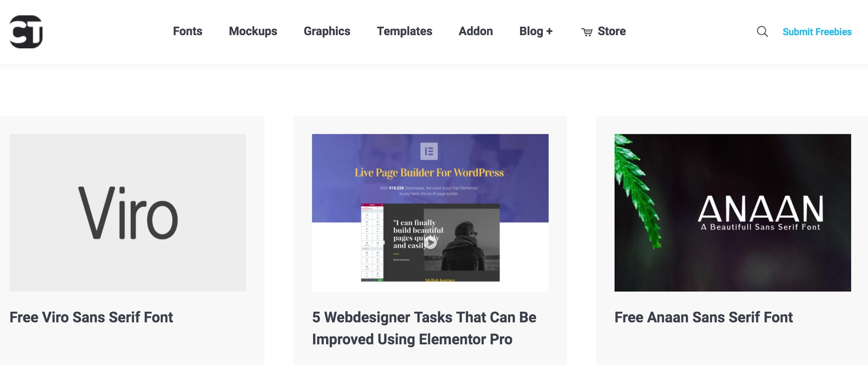Click the Submit Freebies link
Screen dimensions: 868x389
tap(817, 32)
